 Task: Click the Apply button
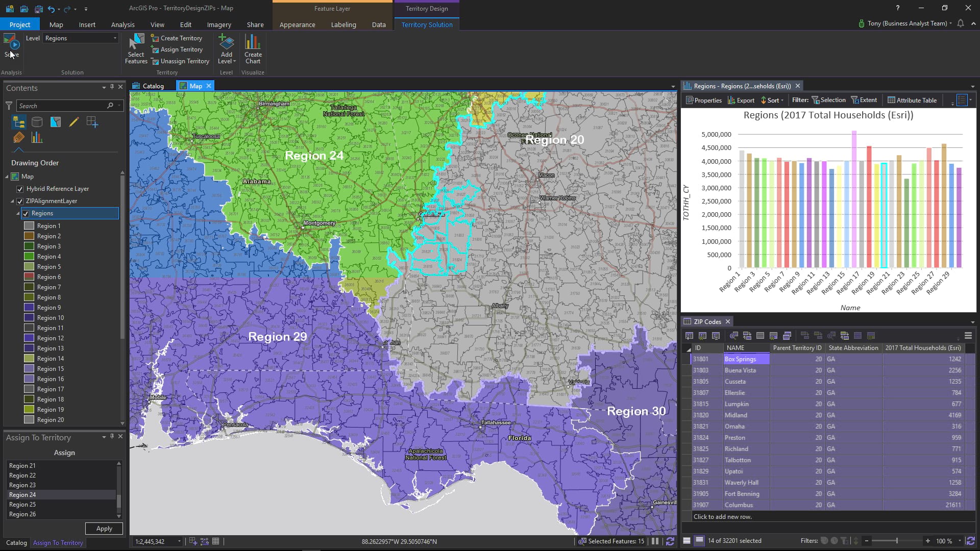click(104, 529)
